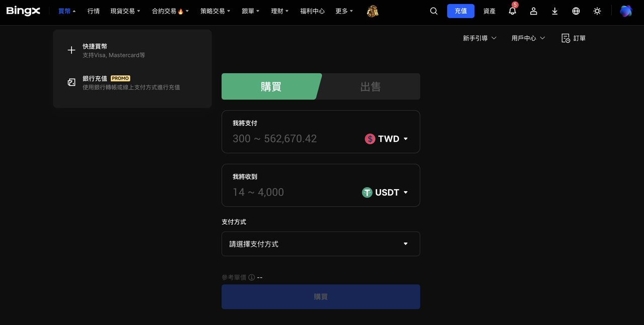644x325 pixels.
Task: Go to BingX home logo
Action: point(23,11)
